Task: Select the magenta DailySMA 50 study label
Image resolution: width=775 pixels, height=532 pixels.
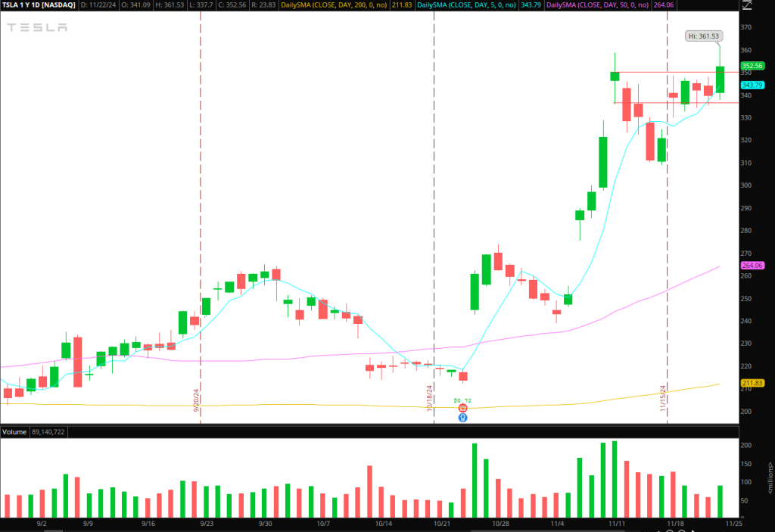Action: pyautogui.click(x=598, y=5)
